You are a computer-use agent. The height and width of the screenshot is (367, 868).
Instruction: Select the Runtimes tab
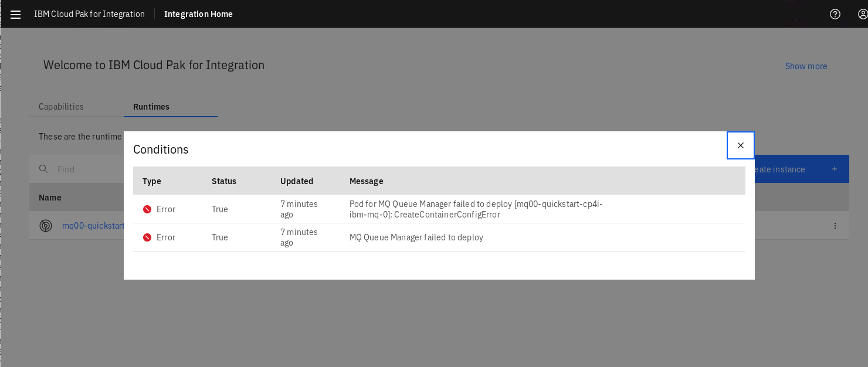[151, 107]
